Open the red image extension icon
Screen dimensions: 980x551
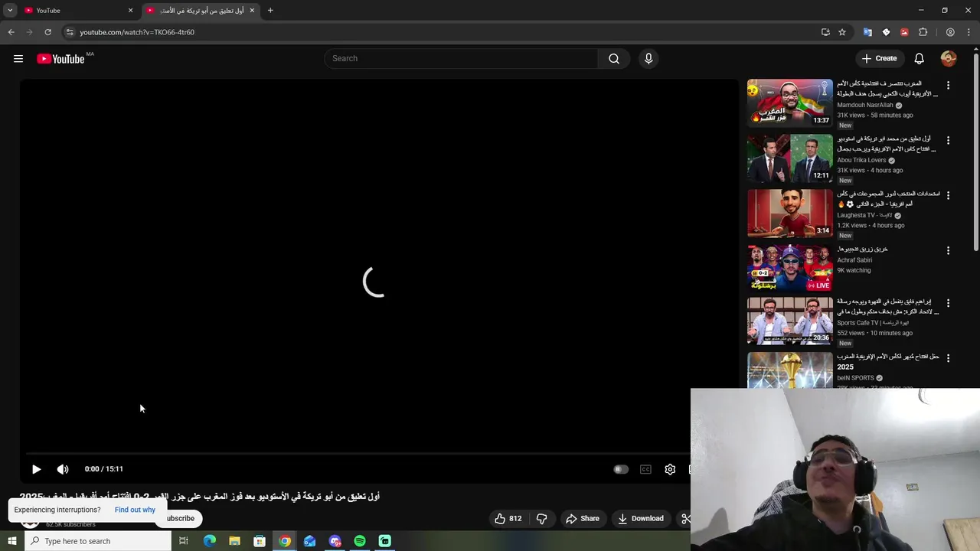(x=904, y=32)
